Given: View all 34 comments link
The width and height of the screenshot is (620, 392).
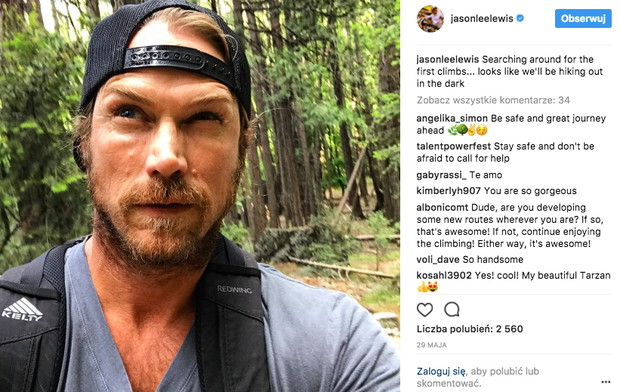Looking at the screenshot, I should [x=493, y=100].
